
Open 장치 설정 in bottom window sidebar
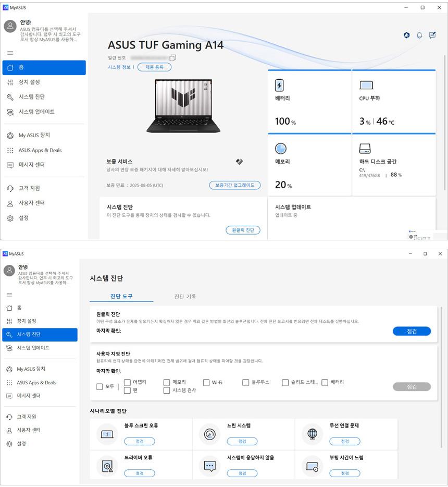point(40,321)
